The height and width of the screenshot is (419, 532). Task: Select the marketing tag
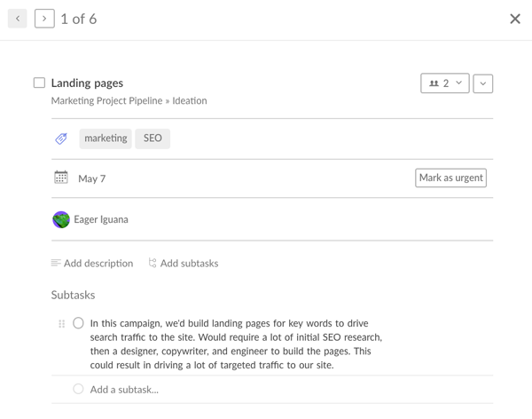click(x=106, y=138)
